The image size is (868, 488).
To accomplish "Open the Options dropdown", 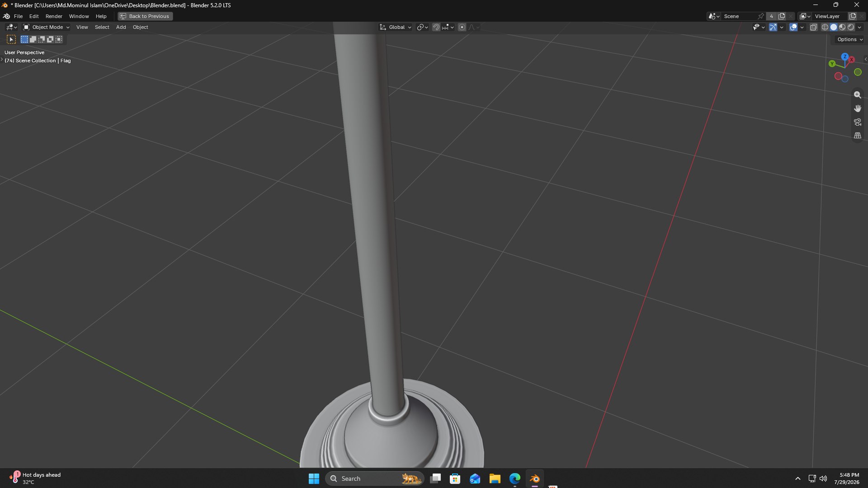I will pyautogui.click(x=850, y=39).
